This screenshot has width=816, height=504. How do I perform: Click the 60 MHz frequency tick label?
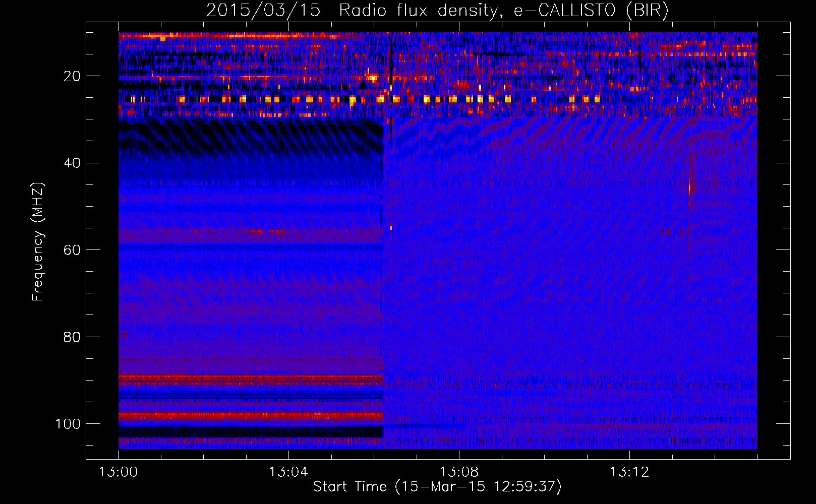72,250
